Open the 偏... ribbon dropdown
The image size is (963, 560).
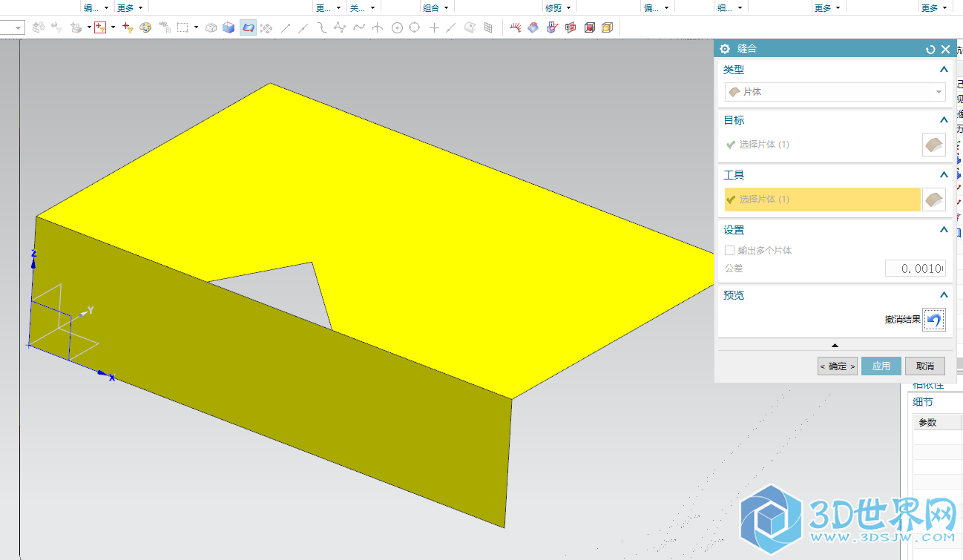coord(657,7)
